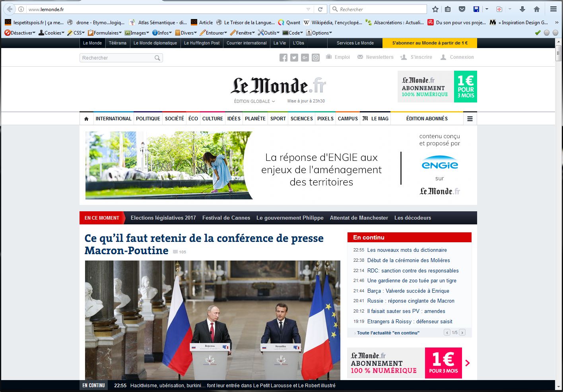
Task: Click the blue floppy disk save icon
Action: [476, 9]
